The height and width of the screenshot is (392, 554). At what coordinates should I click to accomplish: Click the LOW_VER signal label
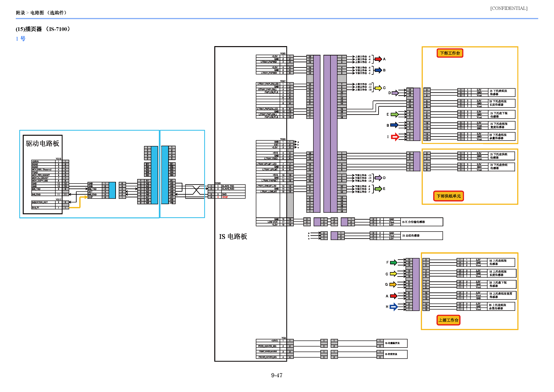click(x=272, y=222)
